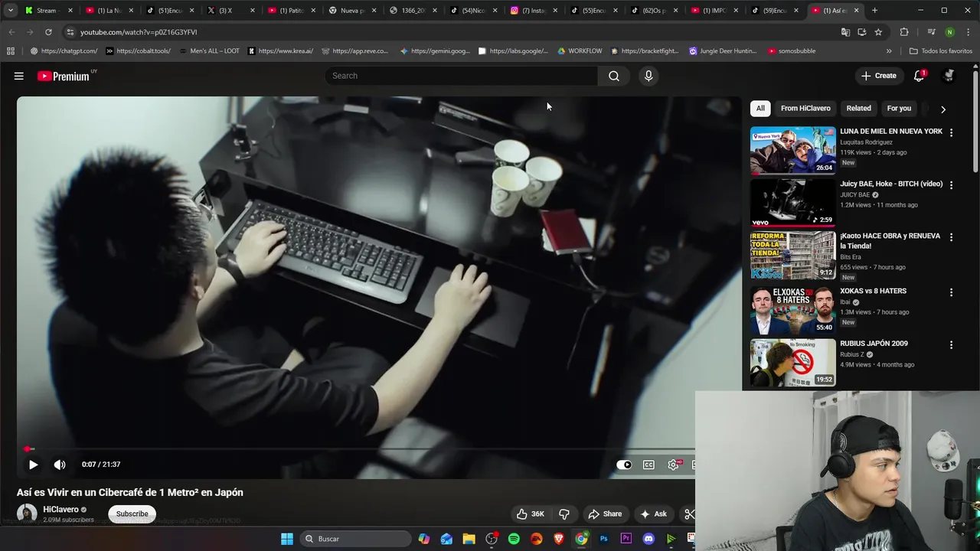The height and width of the screenshot is (551, 980).
Task: Open HiClavero channel avatar
Action: coord(27,514)
